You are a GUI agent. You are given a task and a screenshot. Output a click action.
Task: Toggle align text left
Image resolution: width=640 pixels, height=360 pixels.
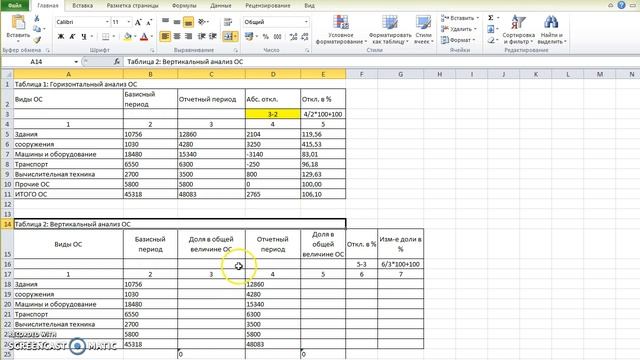(165, 37)
